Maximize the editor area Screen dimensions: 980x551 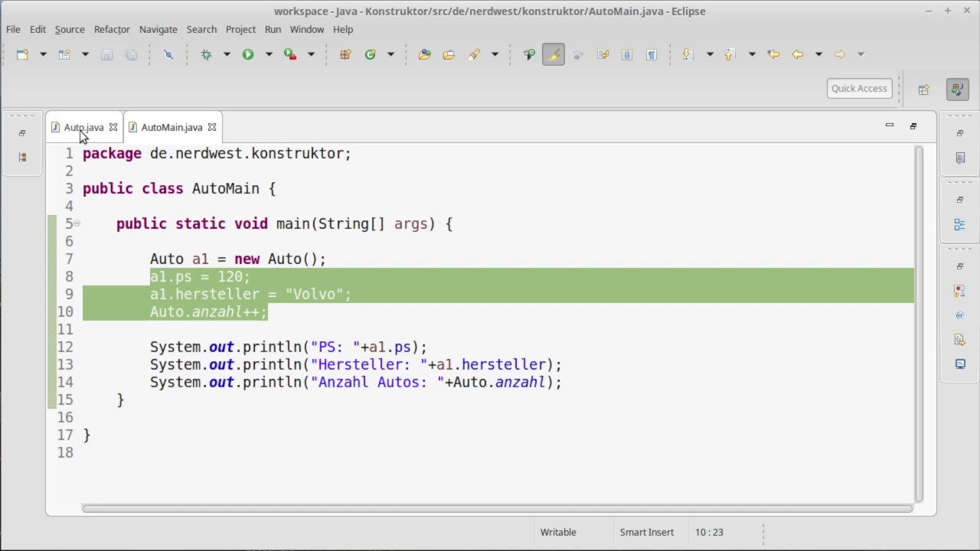coord(913,126)
